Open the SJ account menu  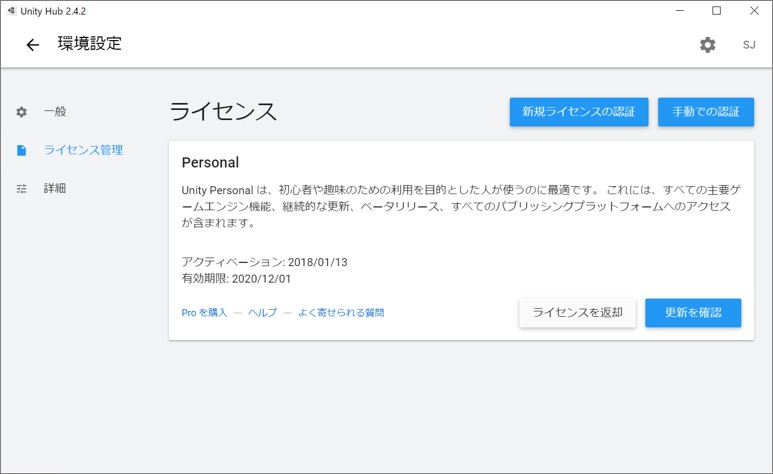pyautogui.click(x=749, y=45)
